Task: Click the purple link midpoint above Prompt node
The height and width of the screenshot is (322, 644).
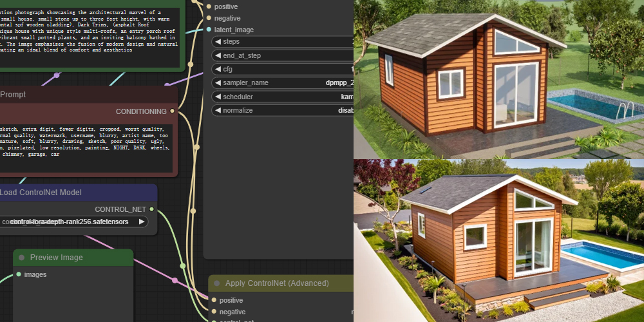Action: coord(57,75)
